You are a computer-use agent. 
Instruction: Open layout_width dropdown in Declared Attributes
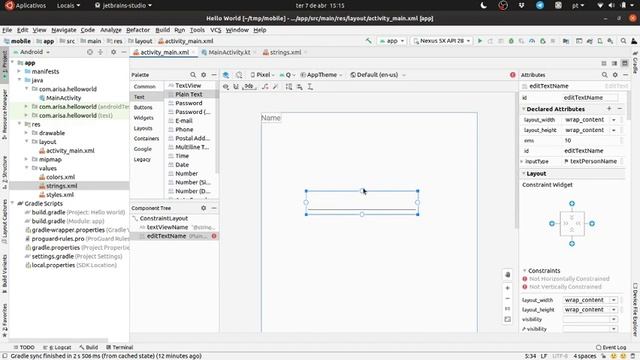[x=613, y=120]
